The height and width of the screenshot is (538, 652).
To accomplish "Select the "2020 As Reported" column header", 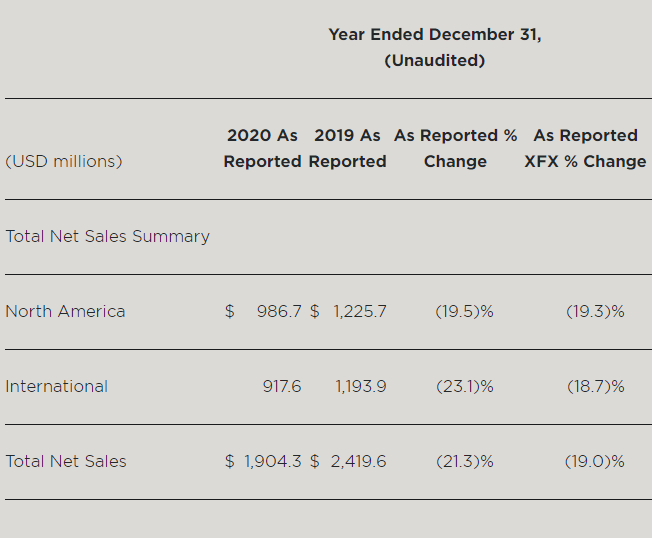I will pyautogui.click(x=262, y=148).
